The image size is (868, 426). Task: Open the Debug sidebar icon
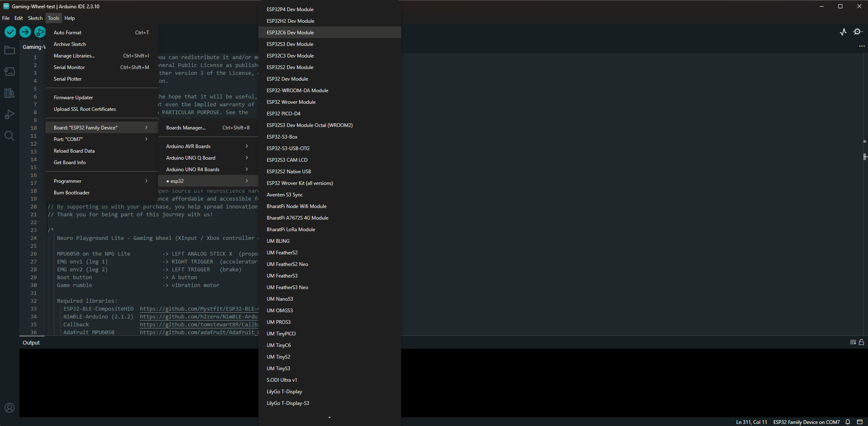point(10,115)
